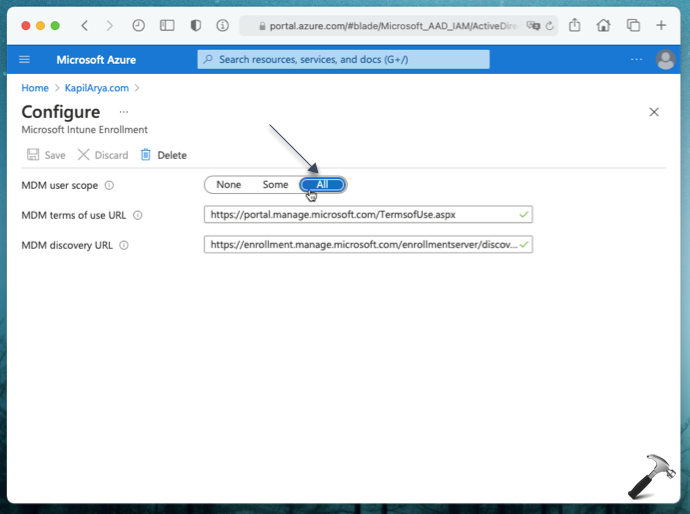Screen dimensions: 690x514
Task: Delete the Intune enrollment configuration
Action: (163, 155)
